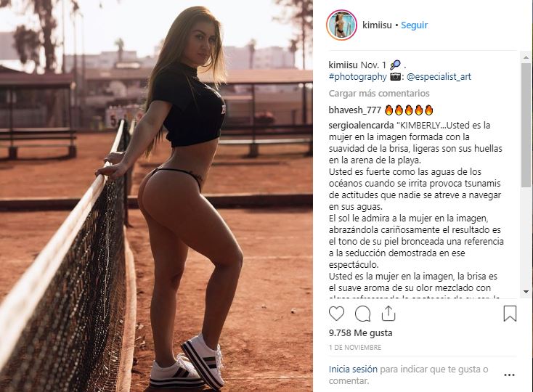The height and width of the screenshot is (392, 533).
Task: Follow account via Seguir link
Action: 414,25
